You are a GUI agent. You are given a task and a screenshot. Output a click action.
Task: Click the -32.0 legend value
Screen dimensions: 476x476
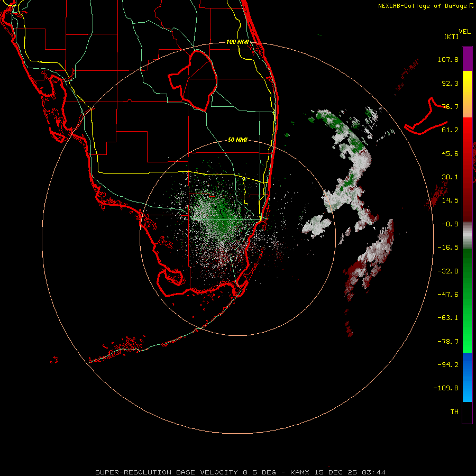[x=448, y=271]
